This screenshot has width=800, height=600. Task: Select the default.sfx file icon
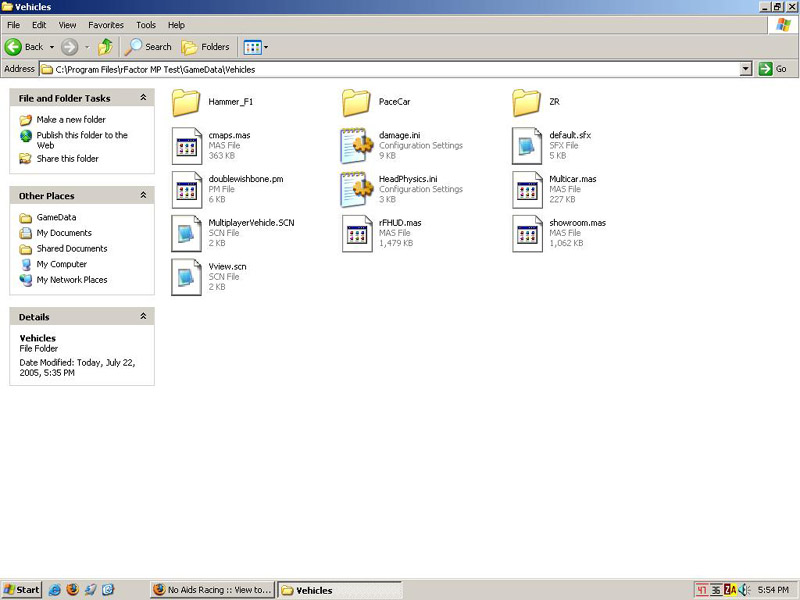(x=527, y=146)
